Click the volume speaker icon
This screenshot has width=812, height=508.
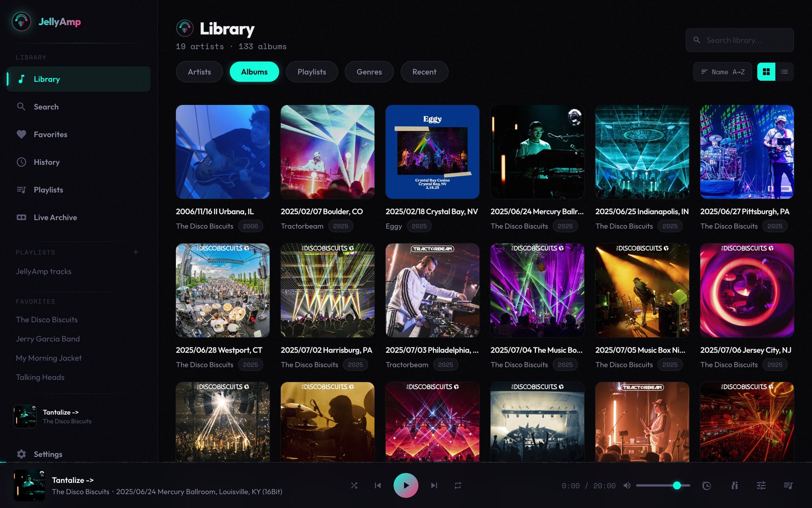tap(627, 485)
